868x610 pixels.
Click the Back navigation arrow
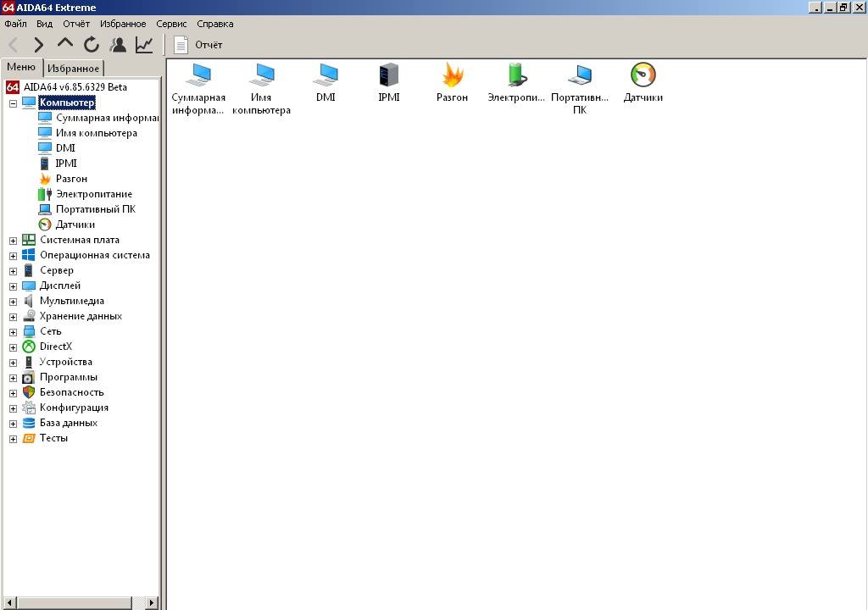(14, 45)
